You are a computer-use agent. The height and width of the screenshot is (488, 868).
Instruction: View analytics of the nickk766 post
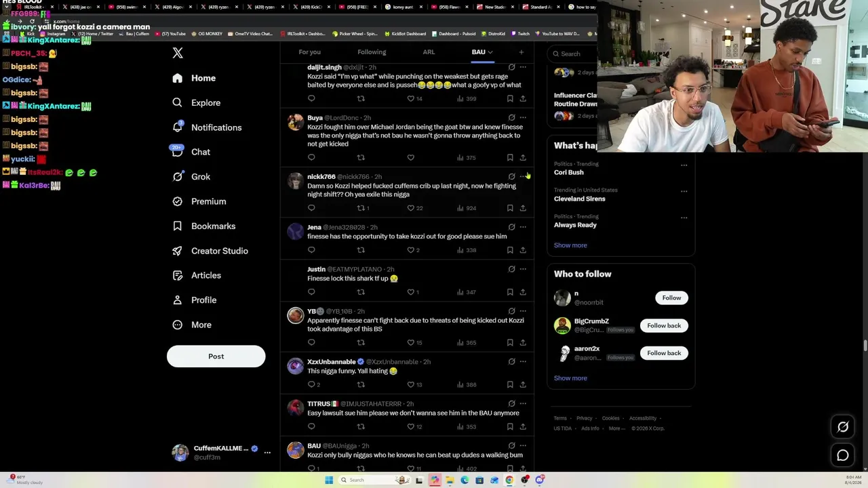click(467, 208)
